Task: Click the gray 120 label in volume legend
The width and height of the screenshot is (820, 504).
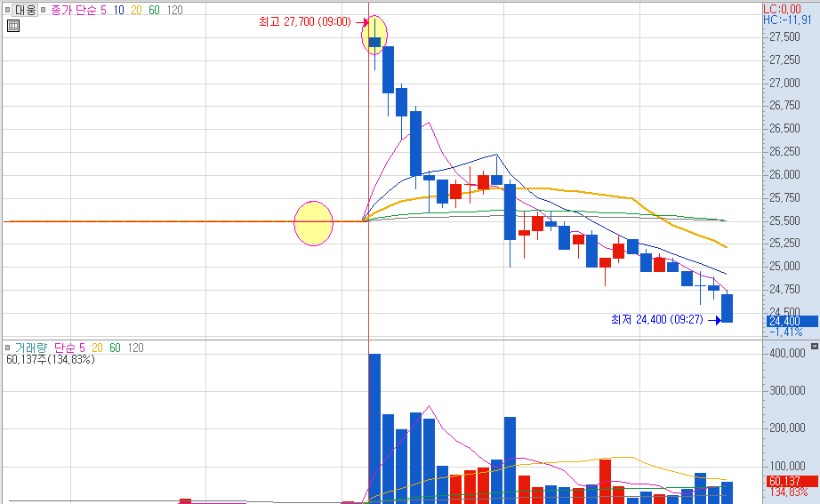Action: (x=135, y=348)
